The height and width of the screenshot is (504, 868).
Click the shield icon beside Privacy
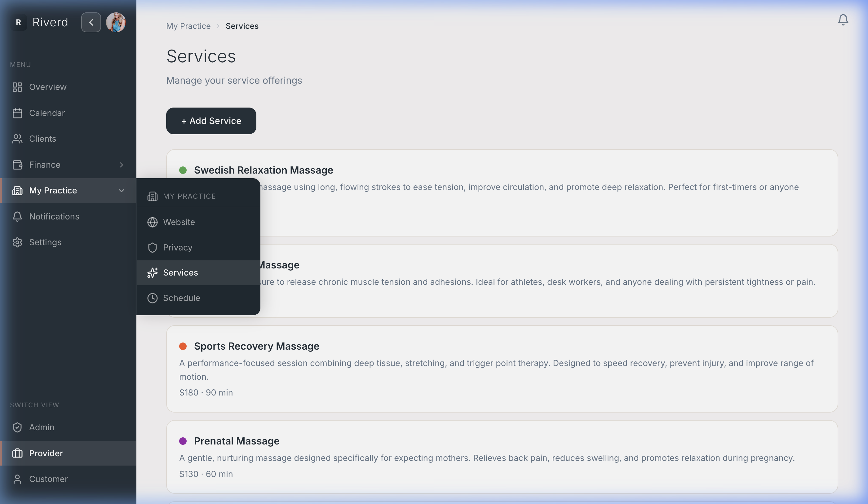(152, 248)
